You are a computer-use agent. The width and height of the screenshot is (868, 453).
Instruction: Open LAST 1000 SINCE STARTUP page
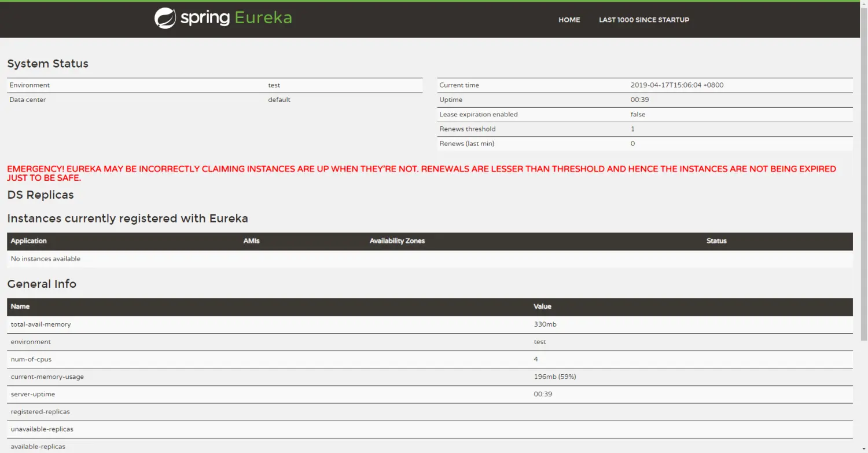pyautogui.click(x=644, y=20)
